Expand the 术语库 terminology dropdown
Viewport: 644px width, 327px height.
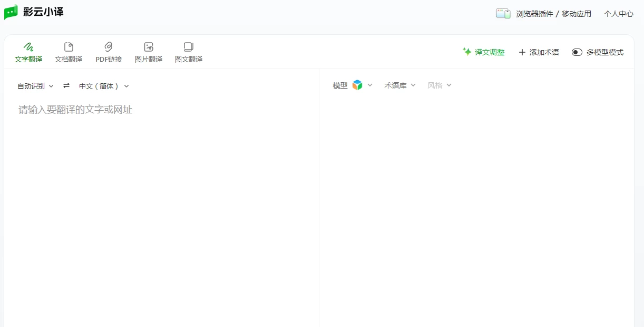399,85
